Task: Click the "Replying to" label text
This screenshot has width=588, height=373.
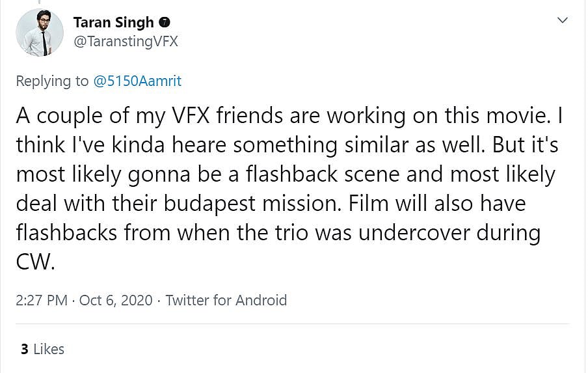Action: (x=52, y=81)
